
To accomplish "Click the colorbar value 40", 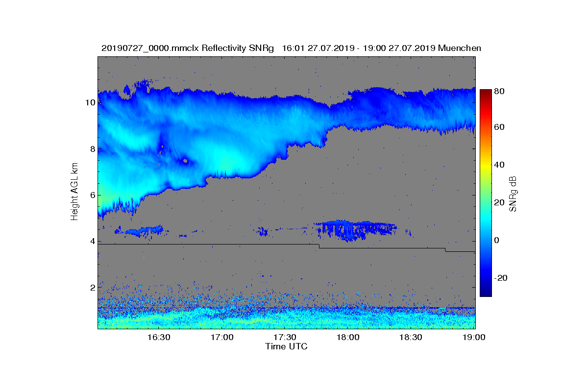I will (500, 165).
